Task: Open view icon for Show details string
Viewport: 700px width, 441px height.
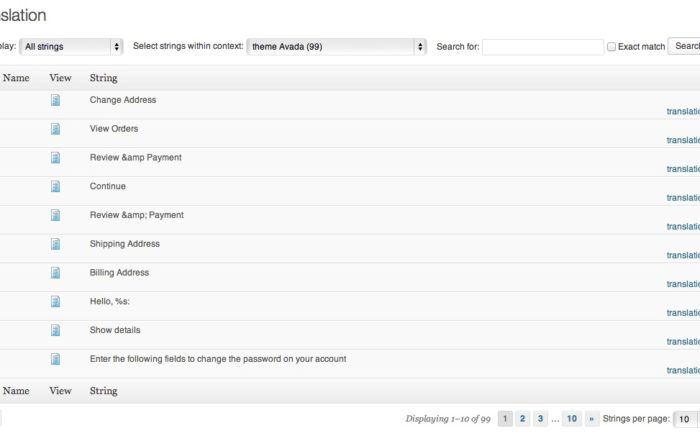Action: click(55, 330)
